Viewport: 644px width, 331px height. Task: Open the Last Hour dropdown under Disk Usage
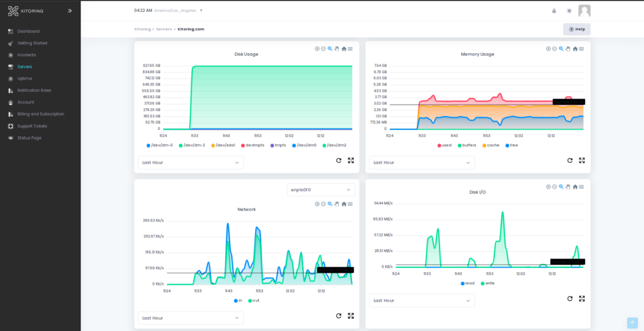pos(191,162)
